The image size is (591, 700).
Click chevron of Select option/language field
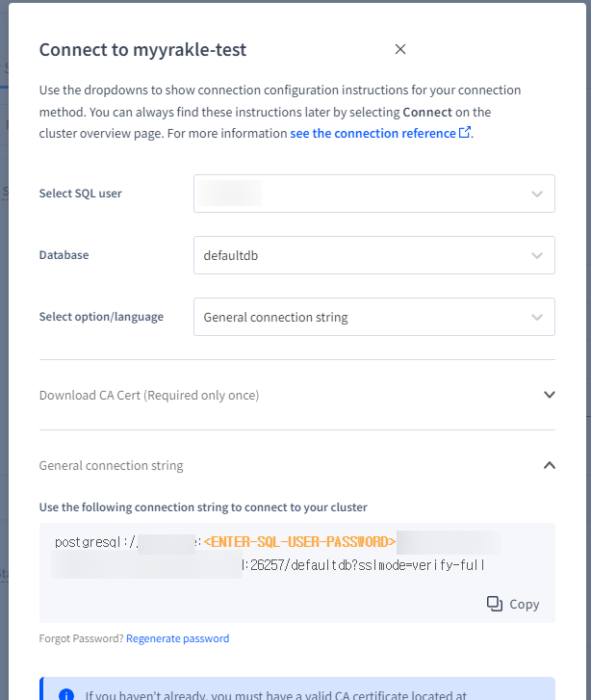(537, 317)
